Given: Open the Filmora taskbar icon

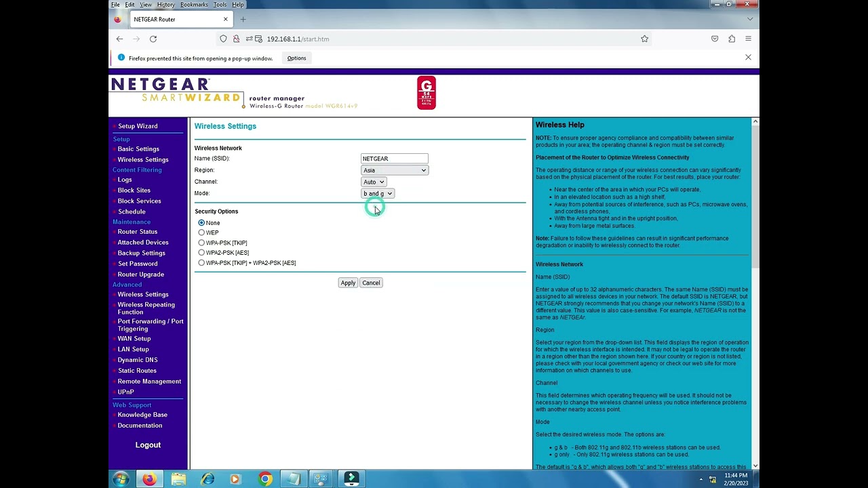Looking at the screenshot, I should (351, 479).
